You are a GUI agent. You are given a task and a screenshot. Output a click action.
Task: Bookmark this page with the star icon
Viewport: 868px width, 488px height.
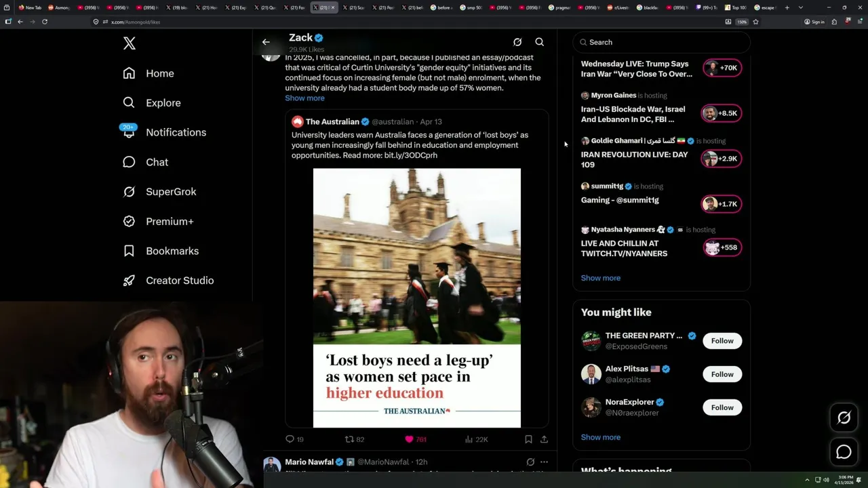tap(755, 22)
